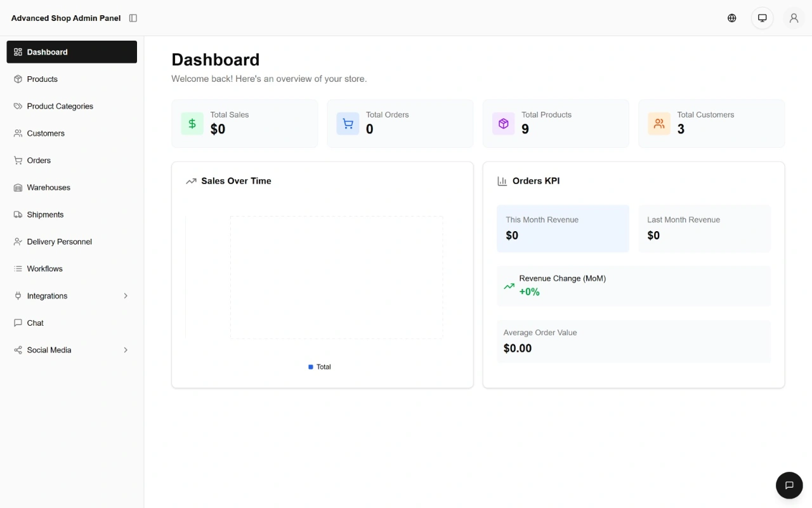Expand the Integrations submenu chevron
The height and width of the screenshot is (508, 812).
point(126,296)
